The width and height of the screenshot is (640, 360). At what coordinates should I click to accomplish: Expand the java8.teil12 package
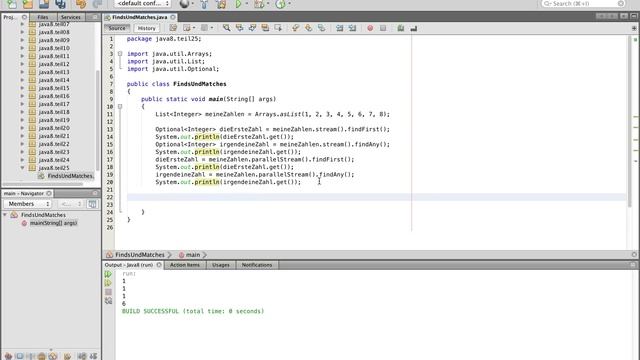tap(22, 64)
